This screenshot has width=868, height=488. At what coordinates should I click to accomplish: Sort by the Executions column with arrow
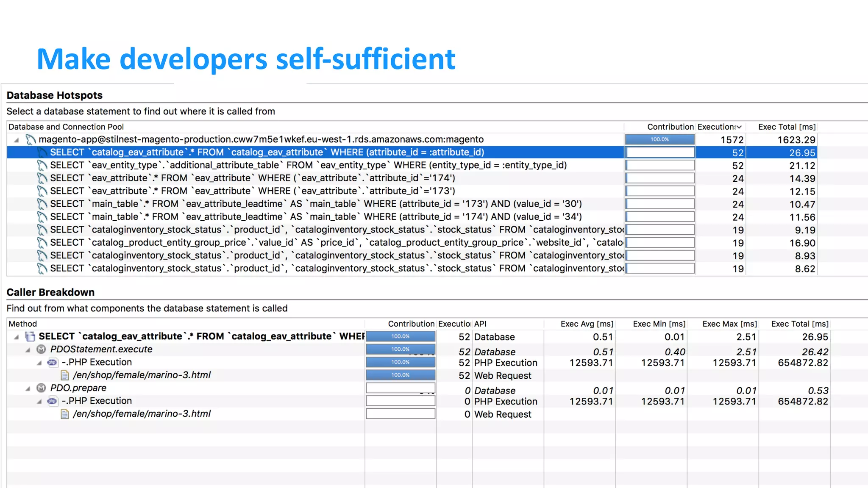[x=720, y=127]
